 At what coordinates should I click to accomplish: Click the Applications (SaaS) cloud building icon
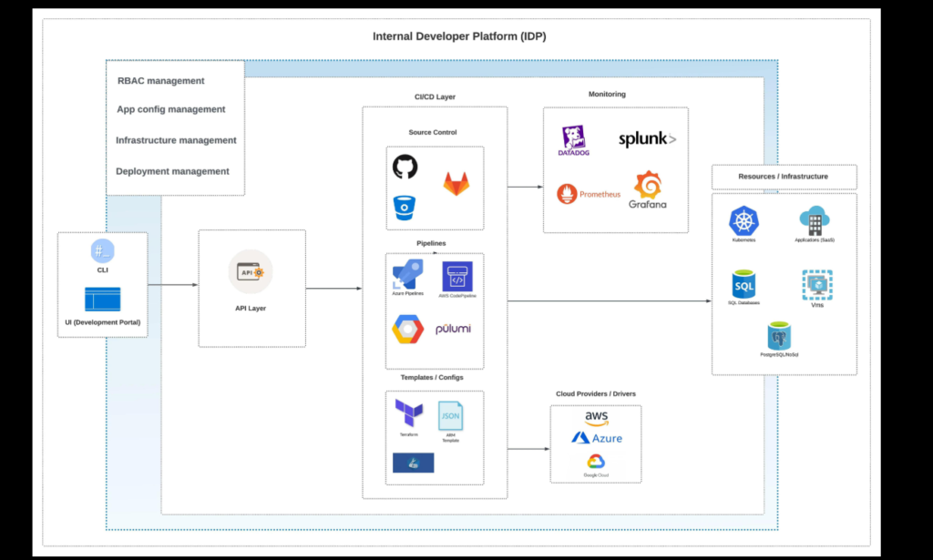coord(815,220)
